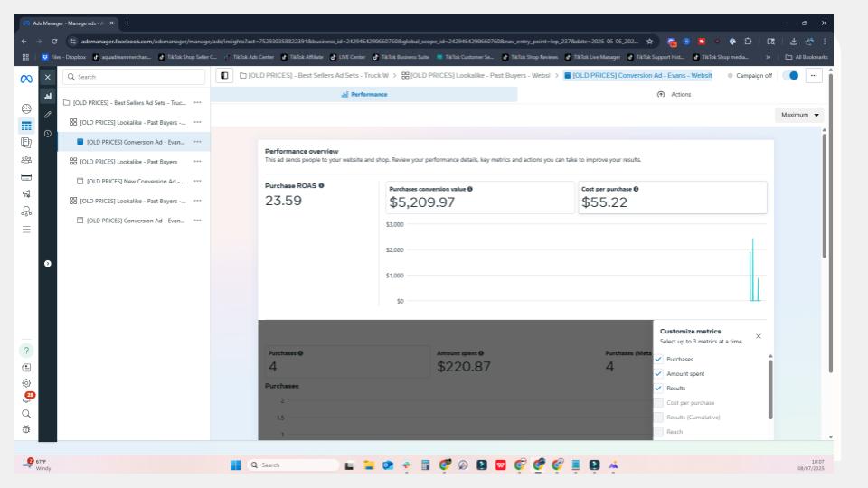Screen dimensions: 868x488
Task: Toggle the side panel layout icon
Action: (x=224, y=76)
